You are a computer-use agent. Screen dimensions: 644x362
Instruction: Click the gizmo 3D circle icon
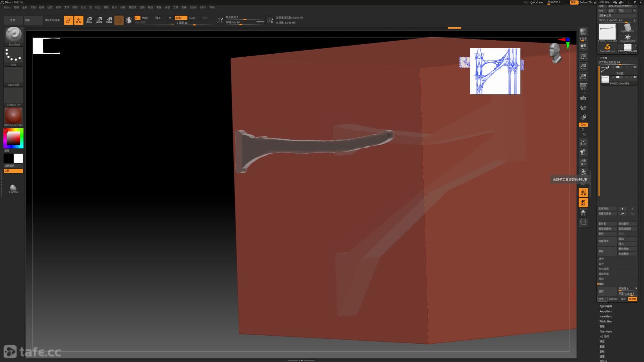[119, 20]
